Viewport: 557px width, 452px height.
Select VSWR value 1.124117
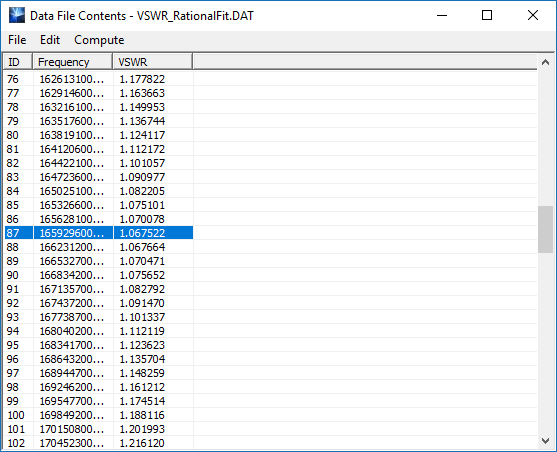(x=142, y=135)
